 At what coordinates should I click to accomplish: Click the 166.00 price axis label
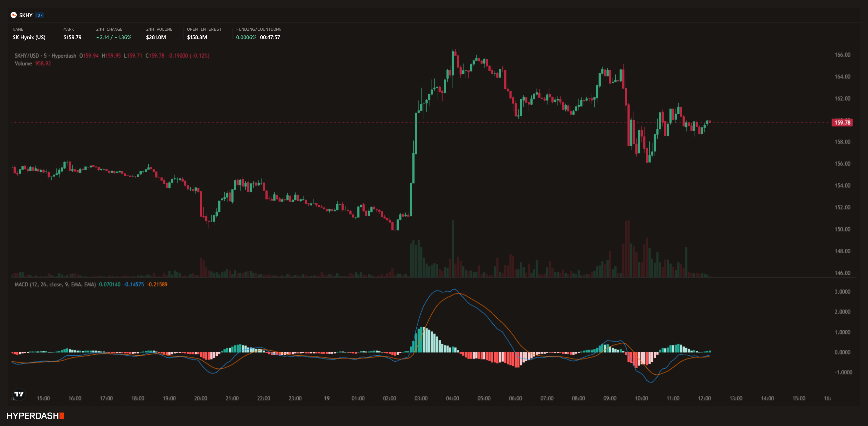coord(842,55)
